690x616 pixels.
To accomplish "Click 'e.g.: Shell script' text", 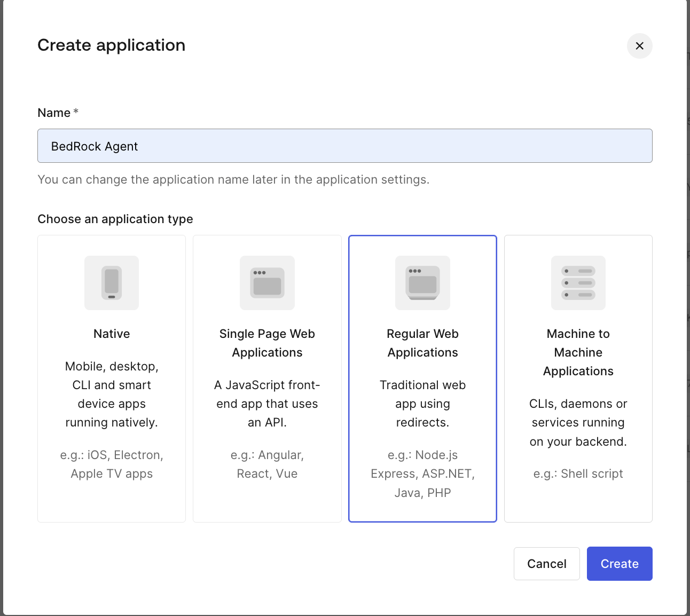I will [578, 473].
